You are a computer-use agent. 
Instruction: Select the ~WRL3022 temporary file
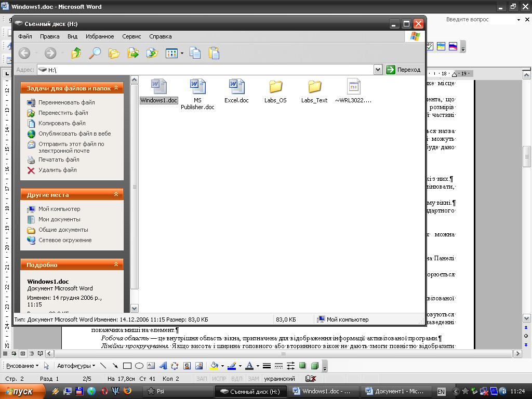353,91
